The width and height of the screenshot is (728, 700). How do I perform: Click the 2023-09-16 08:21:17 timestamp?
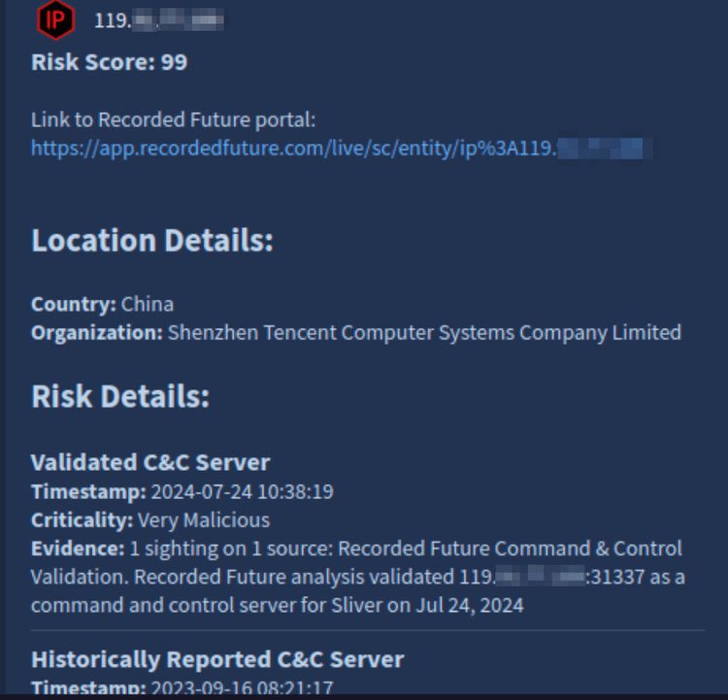click(242, 688)
